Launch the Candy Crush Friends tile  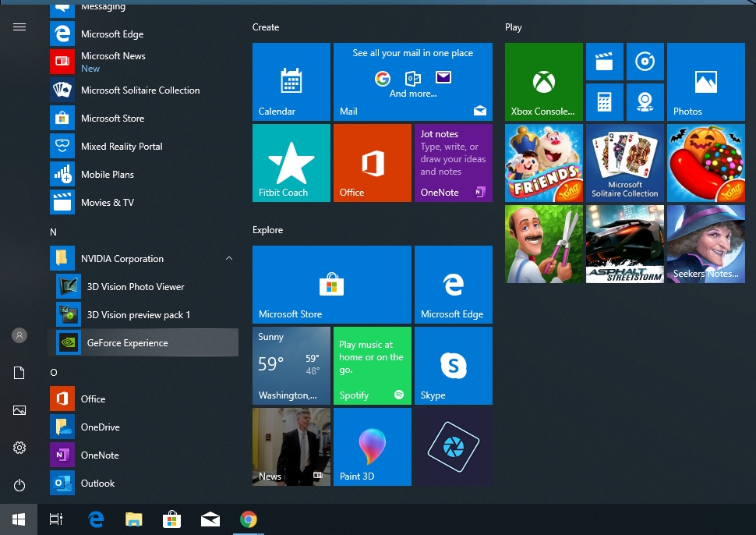click(544, 162)
